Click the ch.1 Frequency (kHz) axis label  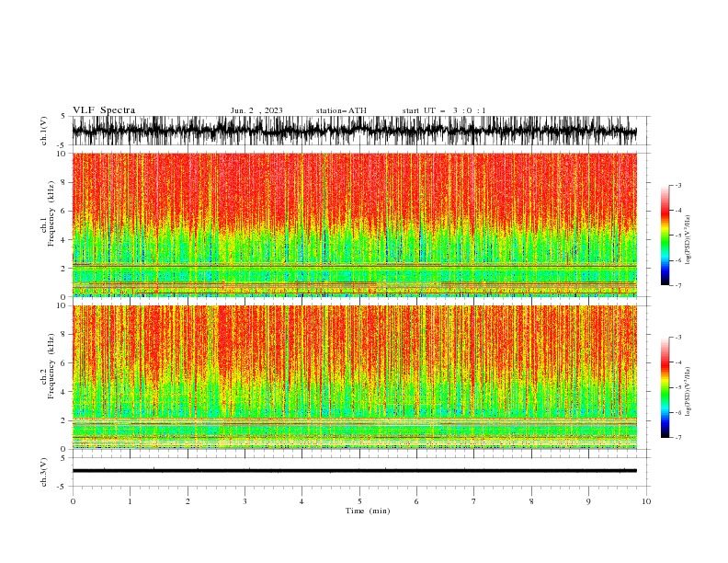(x=48, y=214)
